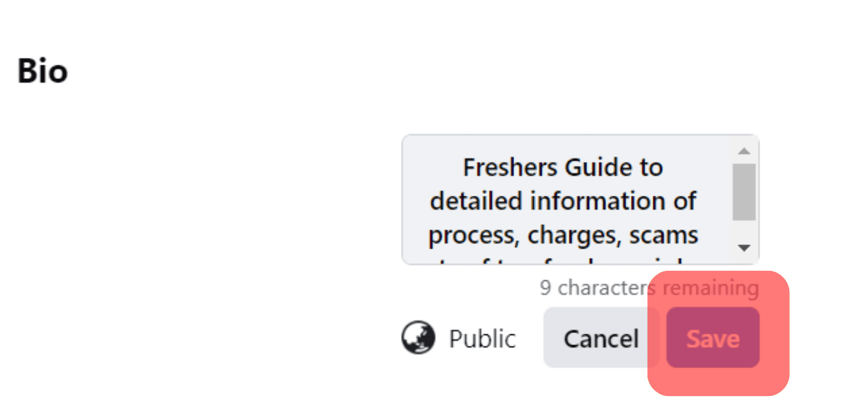The height and width of the screenshot is (410, 868).
Task: Click the globe audience icon
Action: [418, 338]
